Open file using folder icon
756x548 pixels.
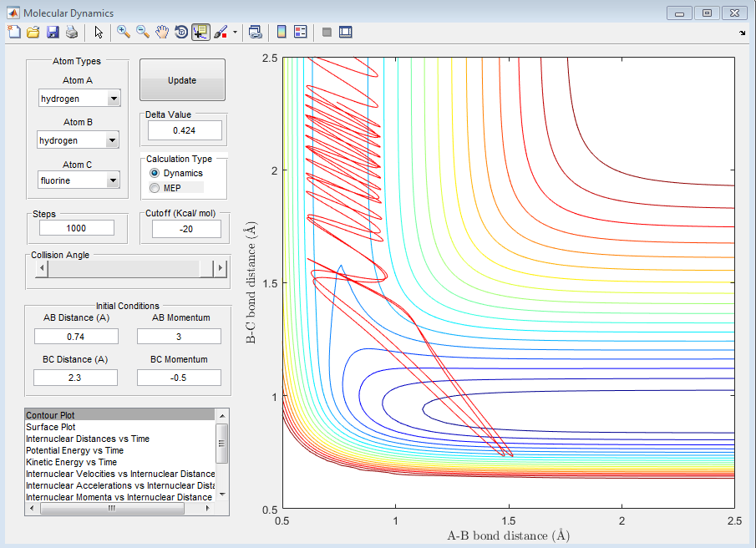(x=33, y=32)
